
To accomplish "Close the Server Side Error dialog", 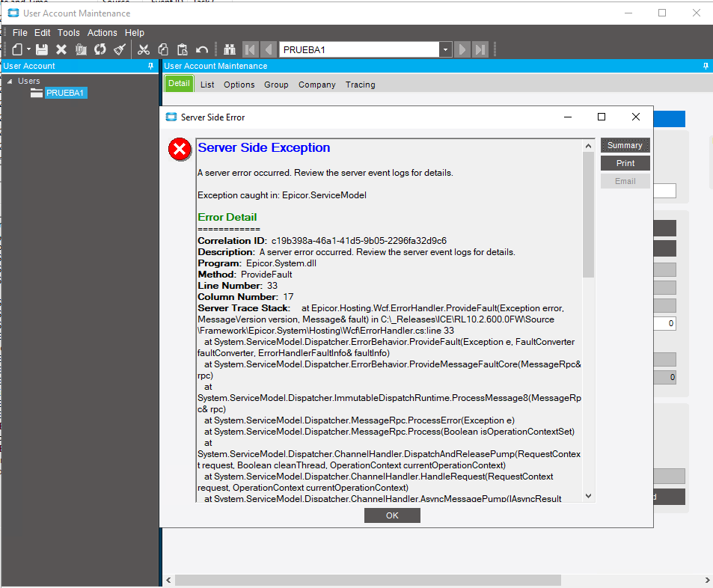I will point(636,117).
